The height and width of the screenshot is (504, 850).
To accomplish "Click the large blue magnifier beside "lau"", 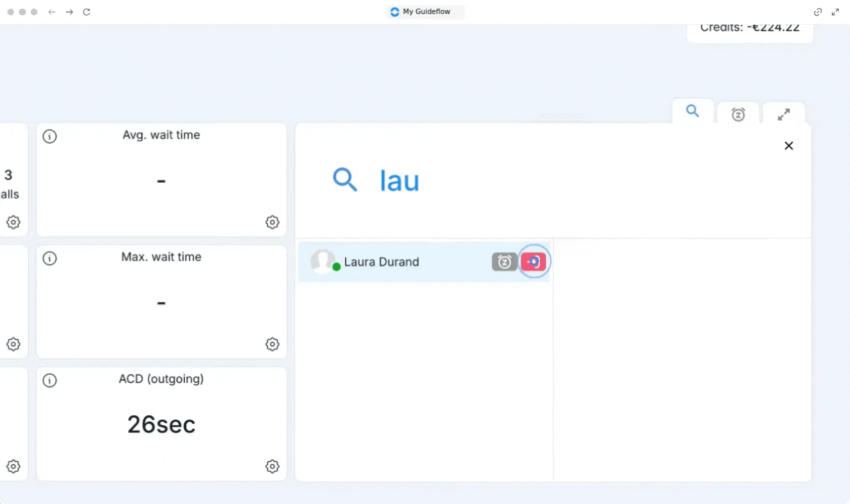I will pos(345,180).
